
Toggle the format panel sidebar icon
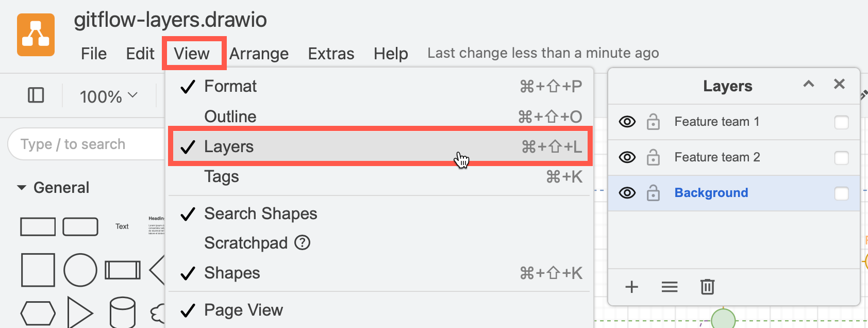pos(36,95)
